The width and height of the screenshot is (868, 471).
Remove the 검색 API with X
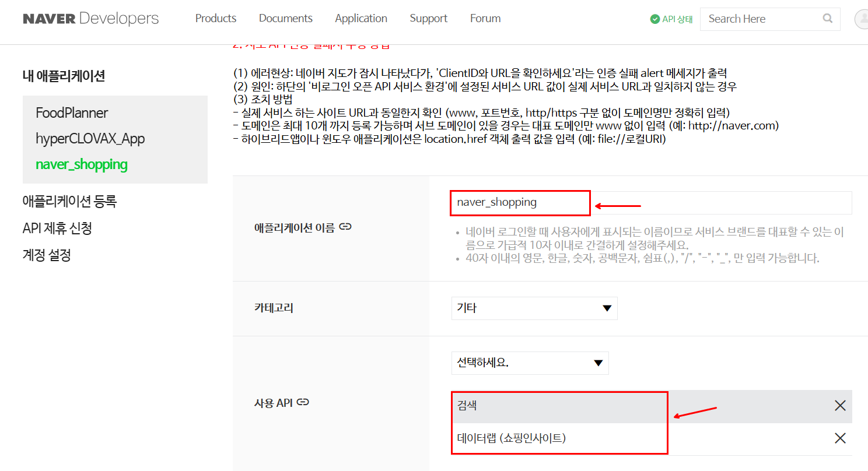coord(840,406)
